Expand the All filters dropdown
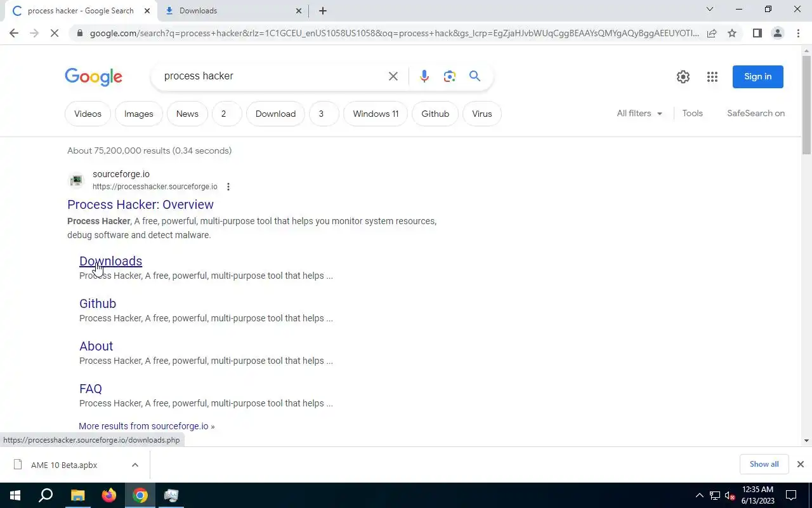Viewport: 812px width, 508px height. tap(639, 113)
